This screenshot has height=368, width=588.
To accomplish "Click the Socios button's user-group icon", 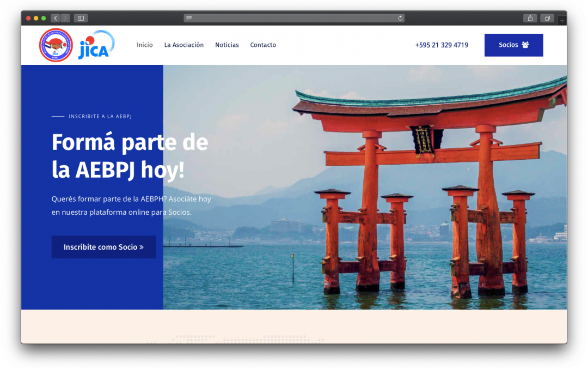I will [524, 45].
